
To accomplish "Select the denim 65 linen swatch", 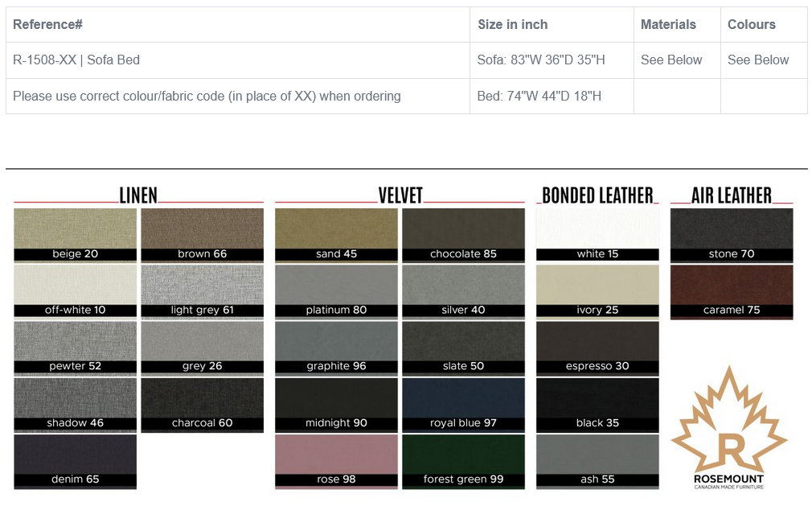I will click(x=76, y=460).
